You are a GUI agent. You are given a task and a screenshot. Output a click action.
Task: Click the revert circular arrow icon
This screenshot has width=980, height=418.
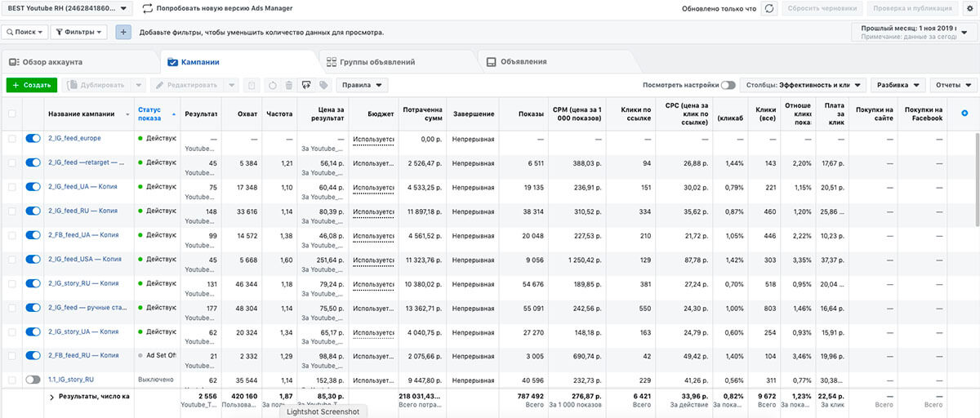coord(272,85)
